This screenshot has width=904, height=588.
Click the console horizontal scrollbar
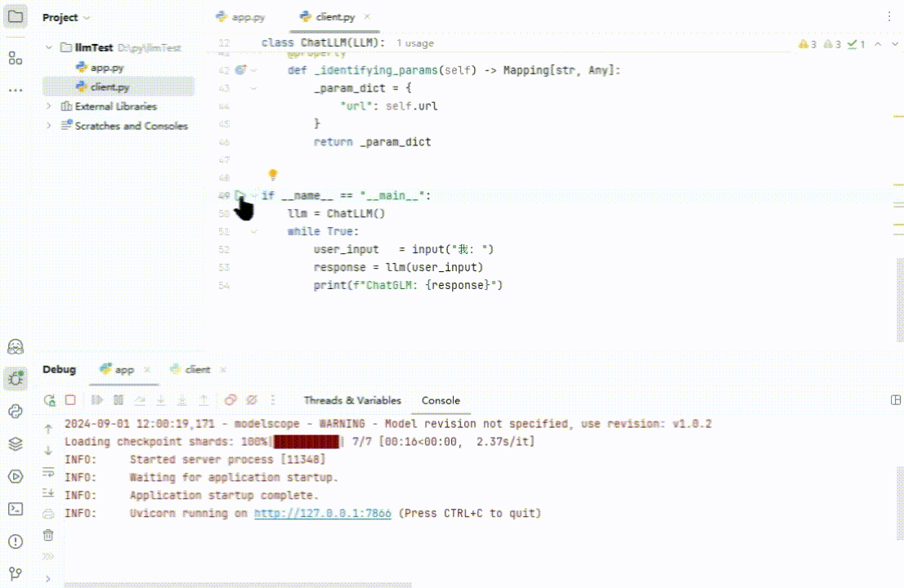pyautogui.click(x=238, y=585)
